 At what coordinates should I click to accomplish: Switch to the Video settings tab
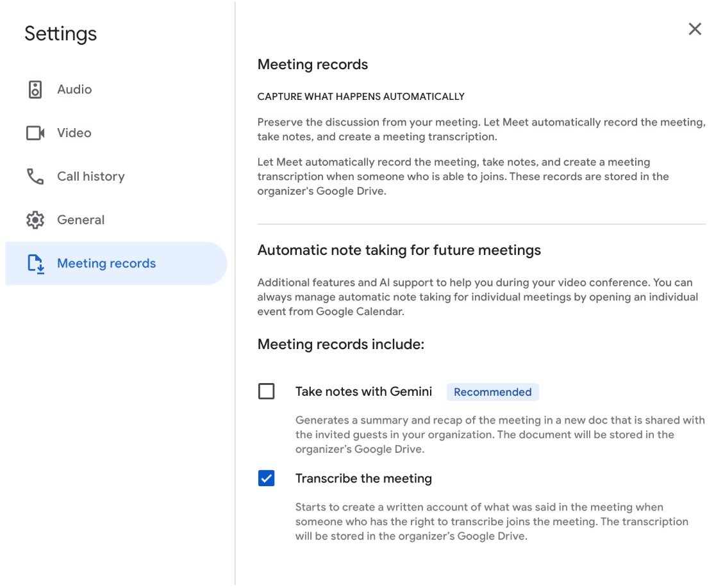coord(74,133)
